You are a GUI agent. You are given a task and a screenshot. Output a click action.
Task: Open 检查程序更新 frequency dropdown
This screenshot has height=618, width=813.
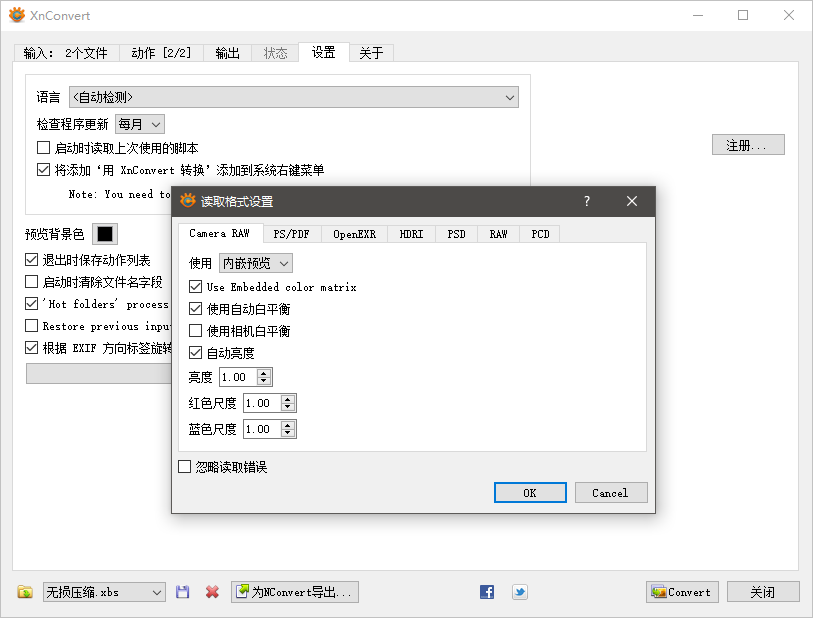[139, 124]
